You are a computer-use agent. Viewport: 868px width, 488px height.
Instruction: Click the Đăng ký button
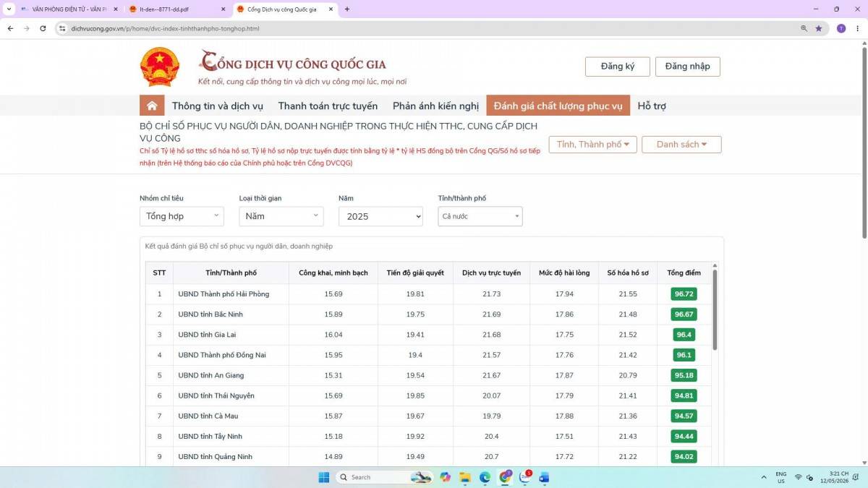[618, 67]
